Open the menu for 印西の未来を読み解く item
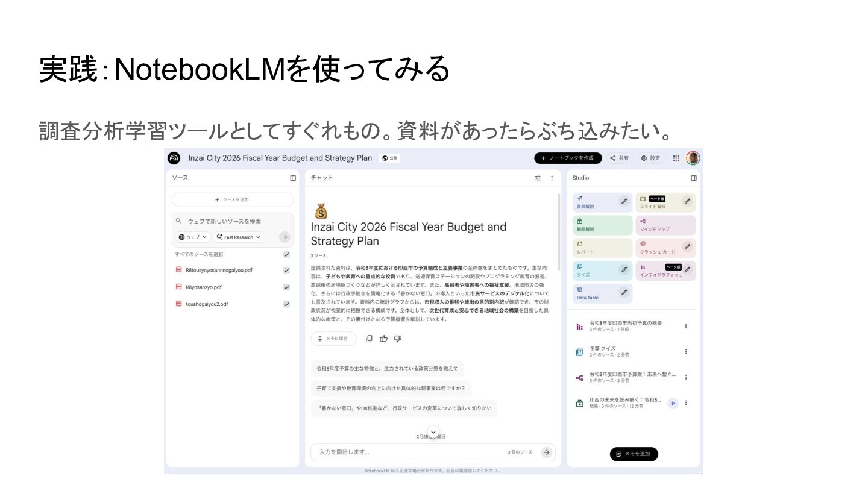Screen dimensions: 868x488 685,402
